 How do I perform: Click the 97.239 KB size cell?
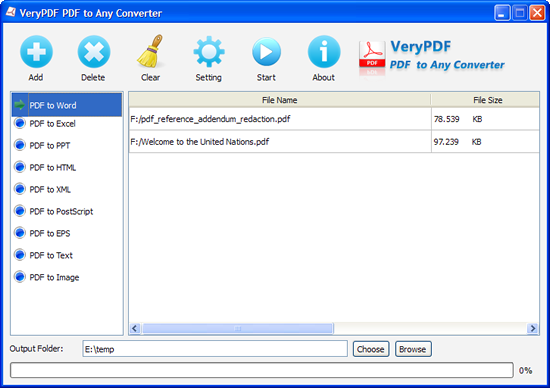[x=485, y=142]
